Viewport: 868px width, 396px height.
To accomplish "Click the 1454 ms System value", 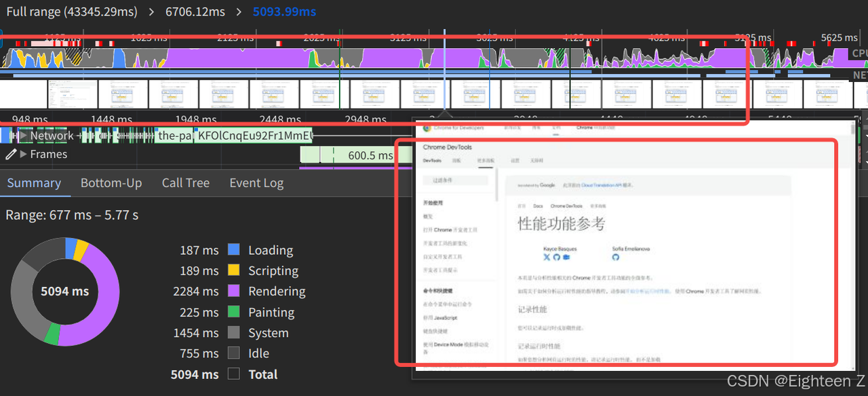I will 196,332.
